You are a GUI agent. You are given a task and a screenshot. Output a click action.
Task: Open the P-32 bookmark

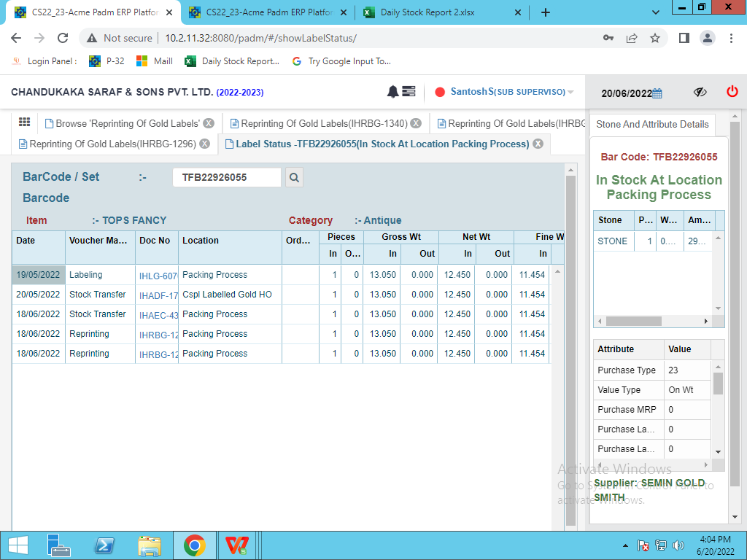point(107,61)
